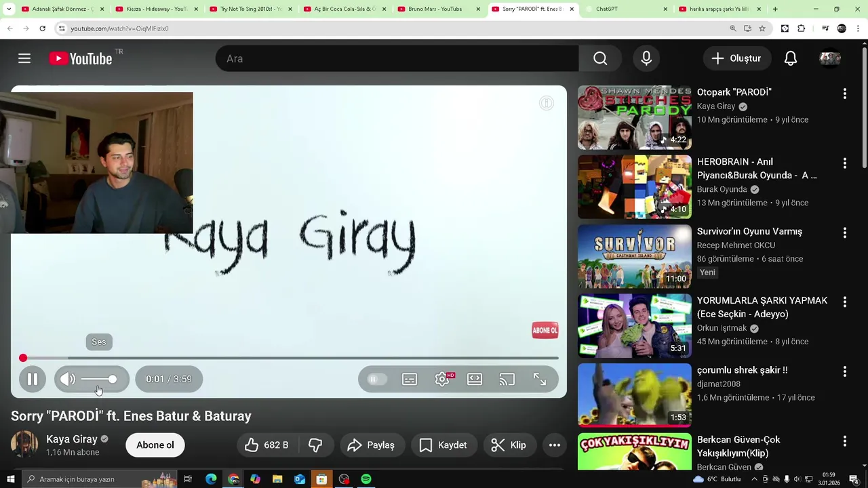This screenshot has height=488, width=868.
Task: Switch to theater mode
Action: coord(475,379)
